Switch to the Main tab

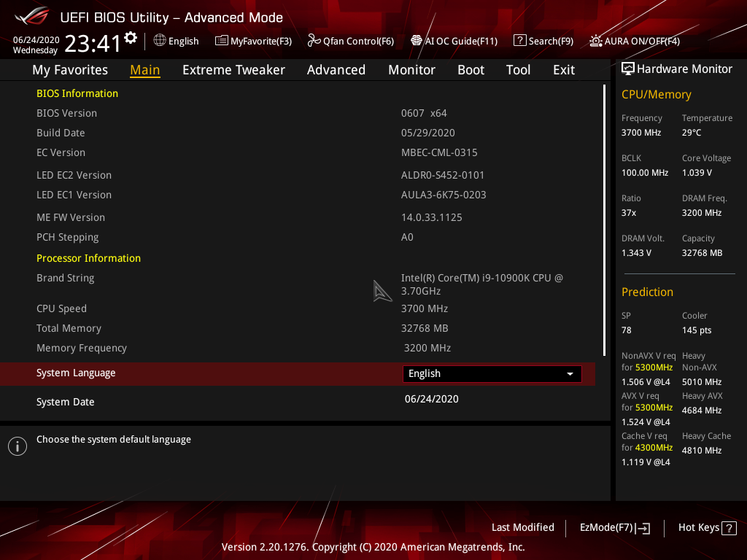[x=145, y=70]
